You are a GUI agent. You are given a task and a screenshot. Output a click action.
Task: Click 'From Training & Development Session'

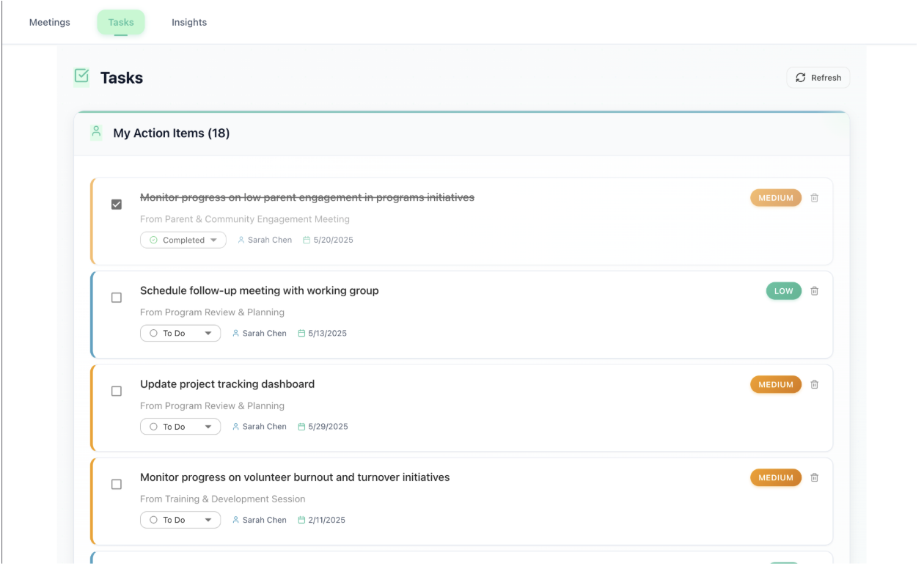coord(223,499)
